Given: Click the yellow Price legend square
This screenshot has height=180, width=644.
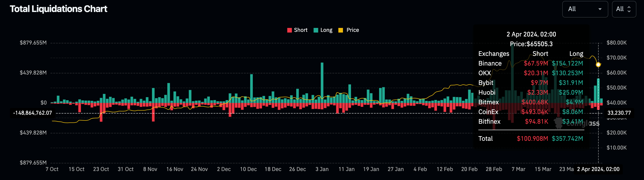Looking at the screenshot, I should pyautogui.click(x=340, y=30).
